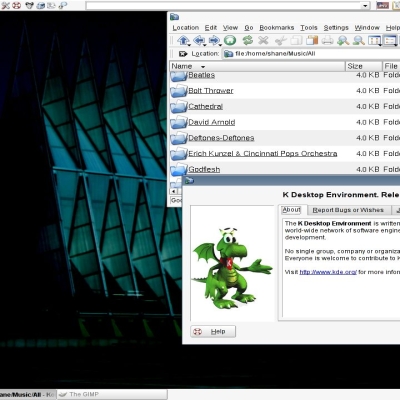400x400 pixels.
Task: Click the search magnifier icon in top panel
Action: [63, 5]
